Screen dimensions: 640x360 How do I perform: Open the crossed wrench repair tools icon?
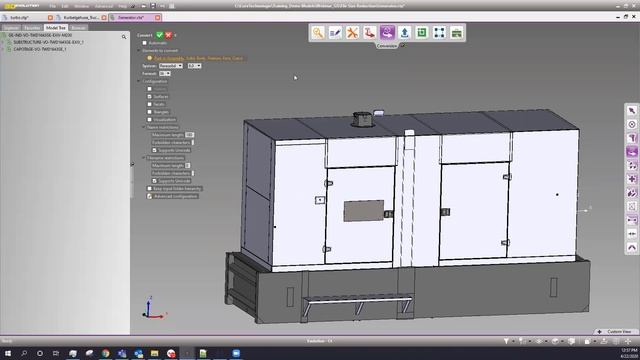(x=352, y=33)
